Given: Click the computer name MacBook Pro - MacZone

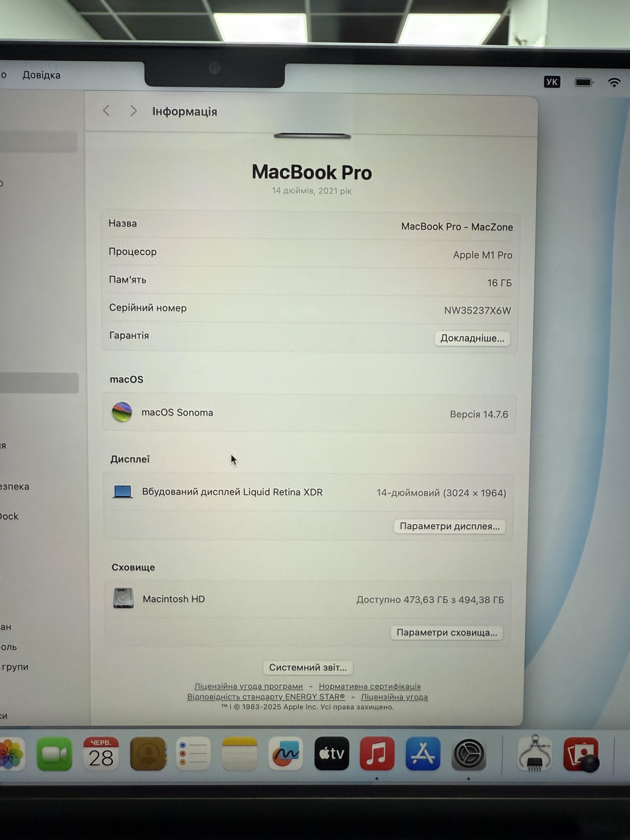Looking at the screenshot, I should pyautogui.click(x=457, y=227).
